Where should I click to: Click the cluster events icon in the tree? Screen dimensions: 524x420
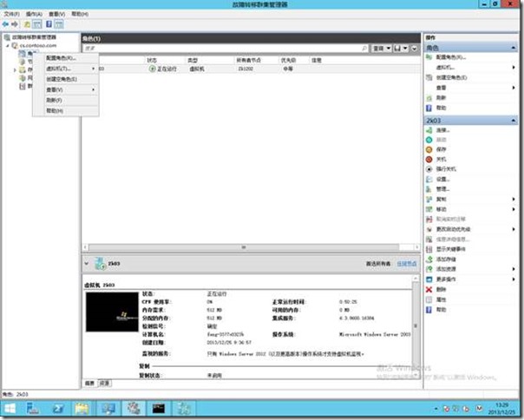point(22,86)
